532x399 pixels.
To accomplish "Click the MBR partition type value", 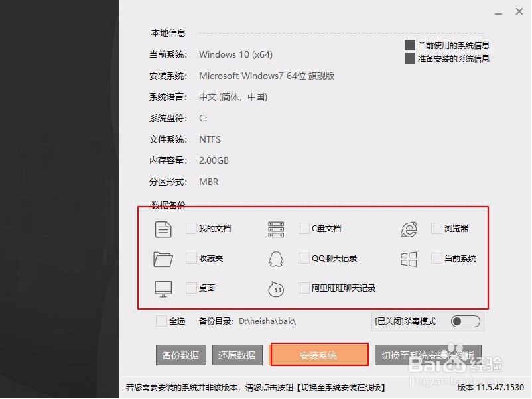I will tap(209, 182).
